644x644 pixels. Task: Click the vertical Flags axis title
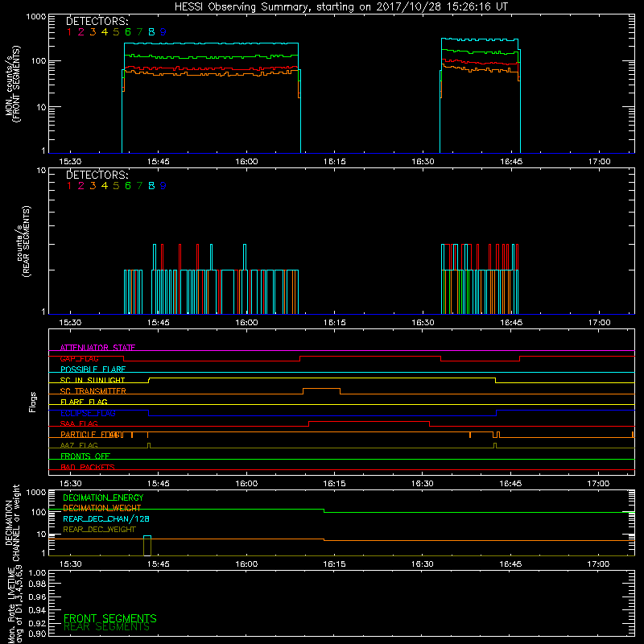[33, 402]
